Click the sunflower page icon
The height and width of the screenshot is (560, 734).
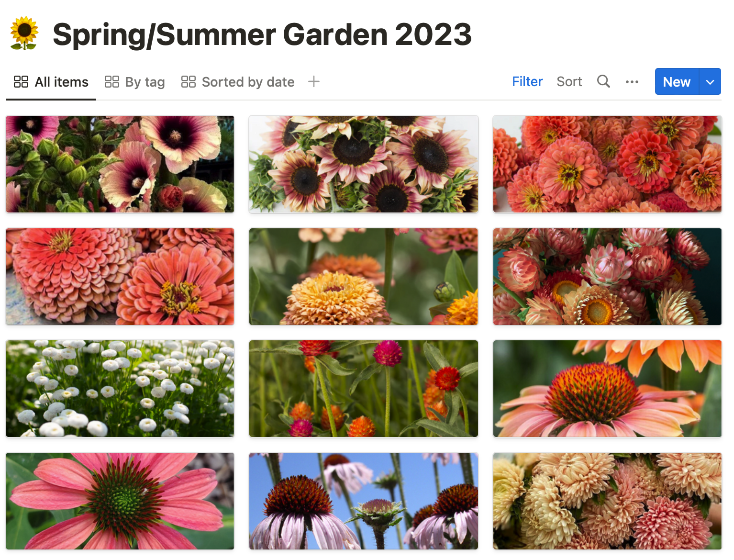click(x=24, y=34)
